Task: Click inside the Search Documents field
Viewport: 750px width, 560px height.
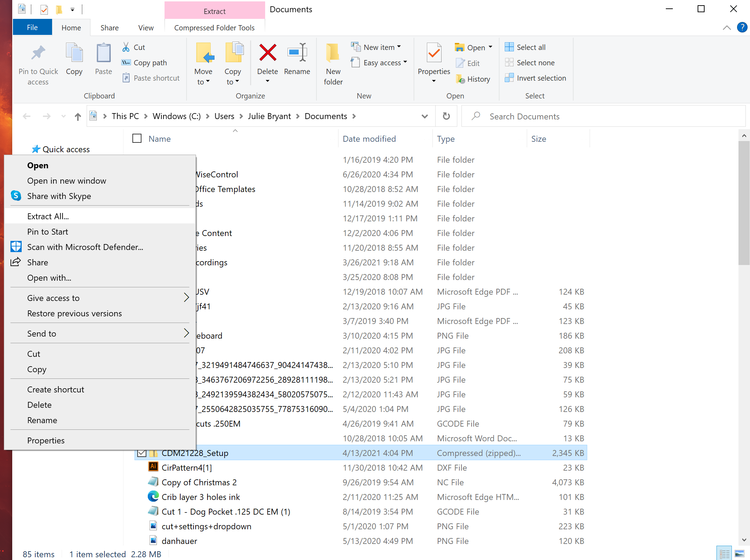Action: 594,116
